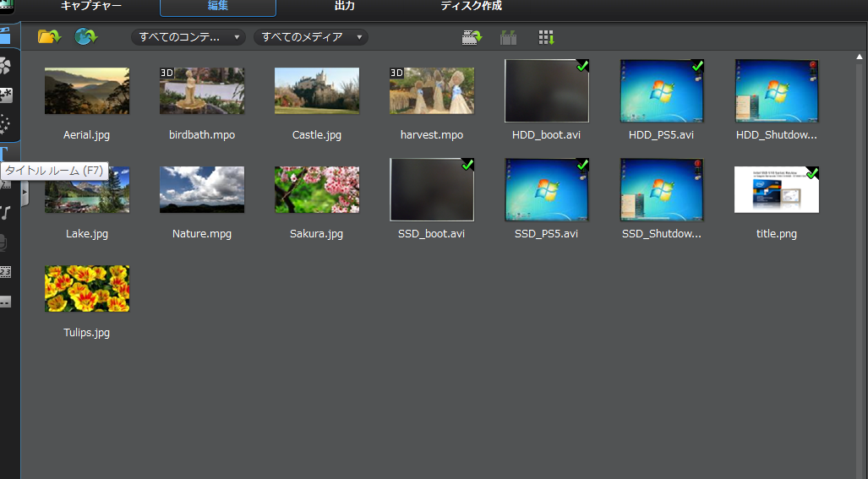Select the HDD_boot.avi video thumbnail
Image resolution: width=868 pixels, height=479 pixels.
[x=546, y=90]
